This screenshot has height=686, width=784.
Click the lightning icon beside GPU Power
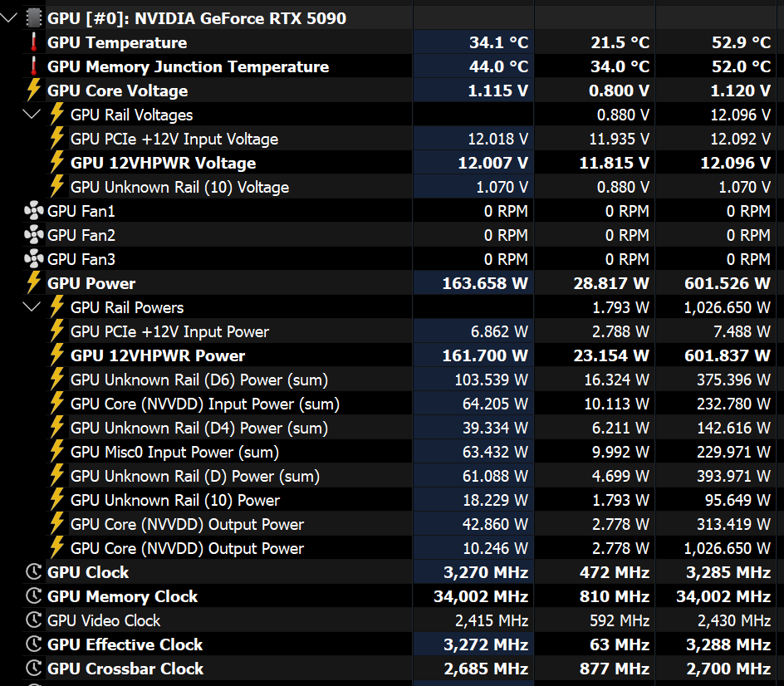coord(33,283)
